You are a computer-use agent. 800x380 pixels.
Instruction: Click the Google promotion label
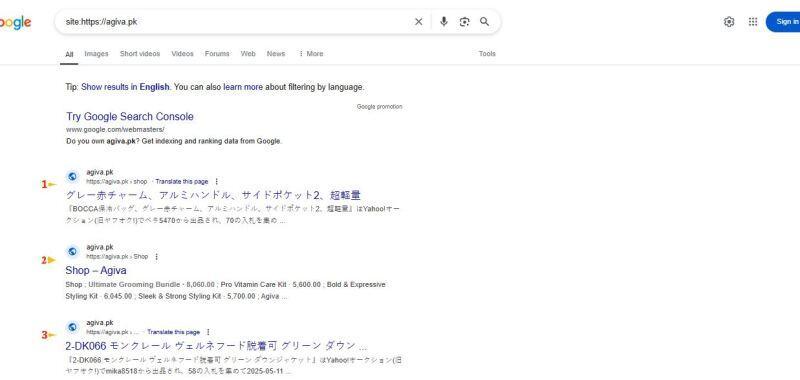(x=380, y=107)
